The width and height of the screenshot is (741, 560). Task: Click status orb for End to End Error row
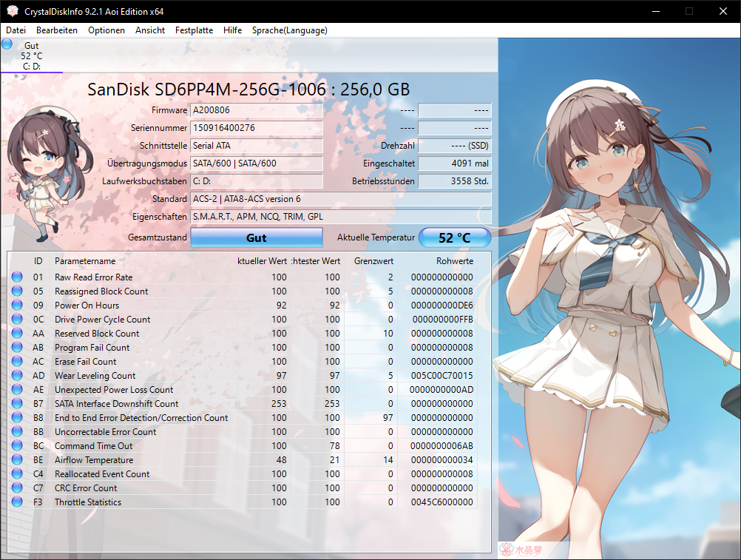point(17,418)
